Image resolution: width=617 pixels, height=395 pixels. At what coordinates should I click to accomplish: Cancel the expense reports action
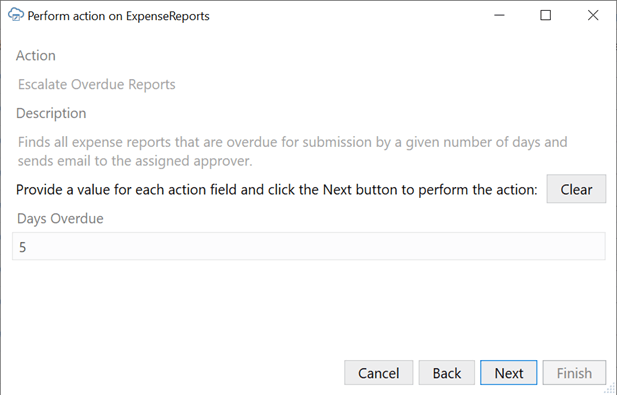(x=379, y=373)
